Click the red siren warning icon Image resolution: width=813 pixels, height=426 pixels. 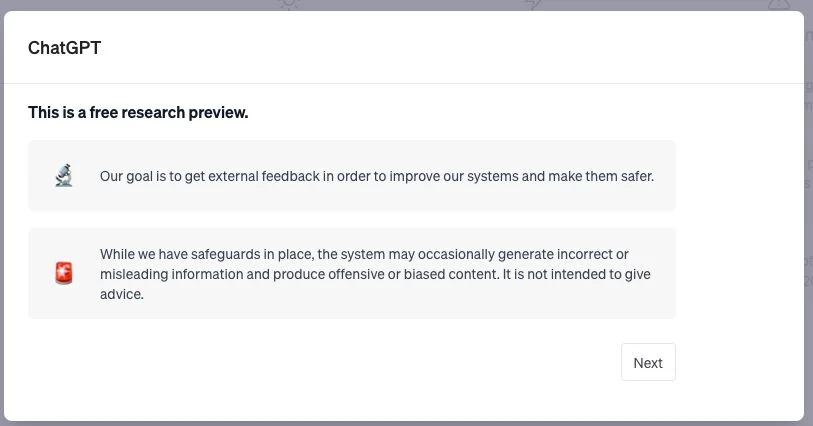(64, 273)
